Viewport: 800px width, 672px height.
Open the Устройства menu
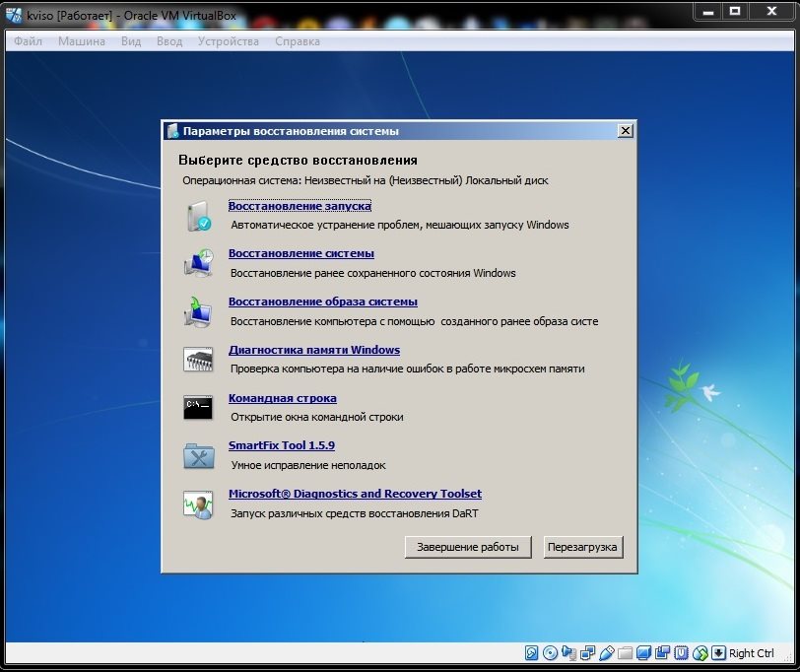[228, 41]
